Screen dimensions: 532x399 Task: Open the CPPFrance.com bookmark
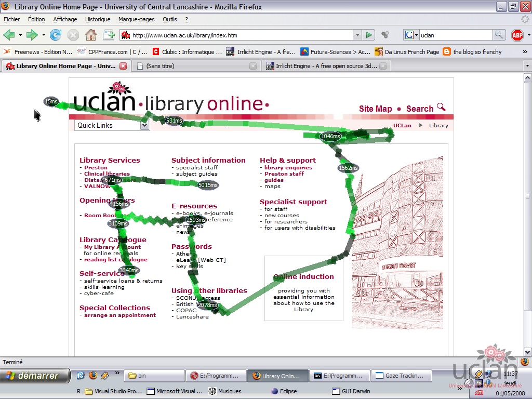113,51
